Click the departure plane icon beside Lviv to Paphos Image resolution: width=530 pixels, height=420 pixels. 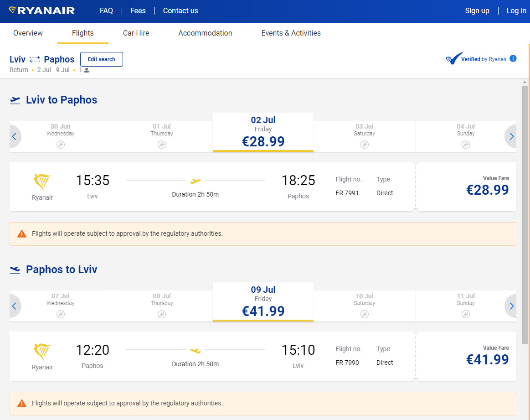(x=15, y=100)
